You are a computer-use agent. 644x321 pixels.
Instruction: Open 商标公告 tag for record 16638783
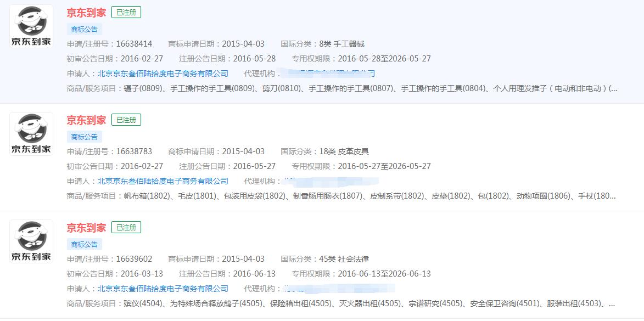84,137
